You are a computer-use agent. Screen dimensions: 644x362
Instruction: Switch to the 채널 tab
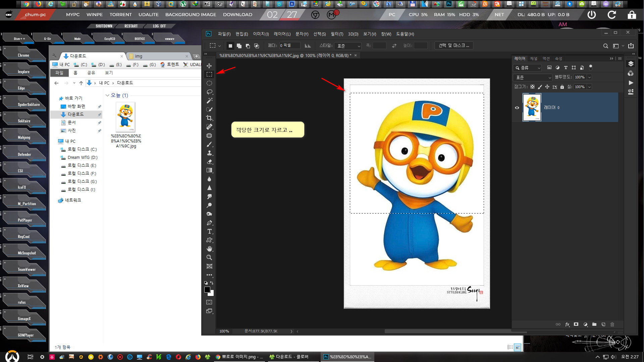(x=534, y=58)
